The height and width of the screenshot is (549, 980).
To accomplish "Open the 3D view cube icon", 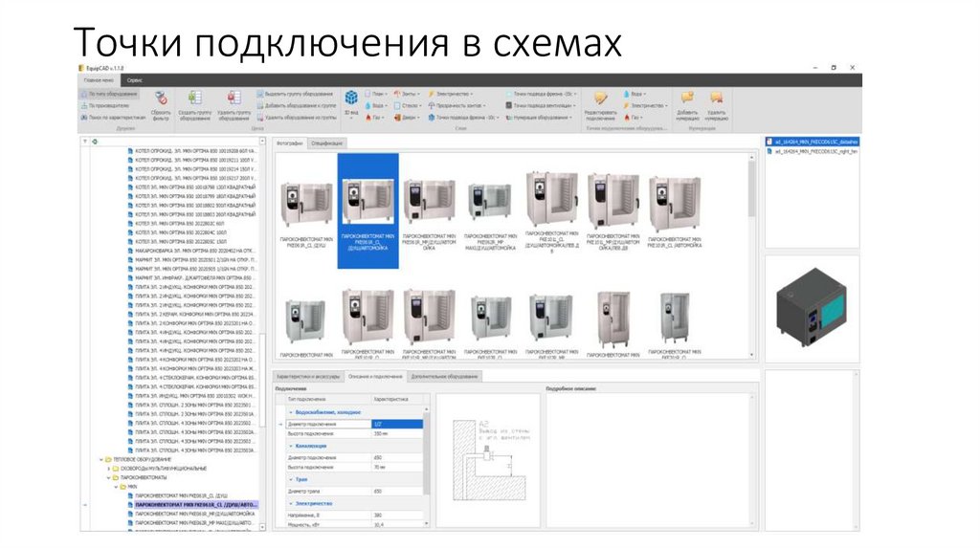I will pos(351,98).
